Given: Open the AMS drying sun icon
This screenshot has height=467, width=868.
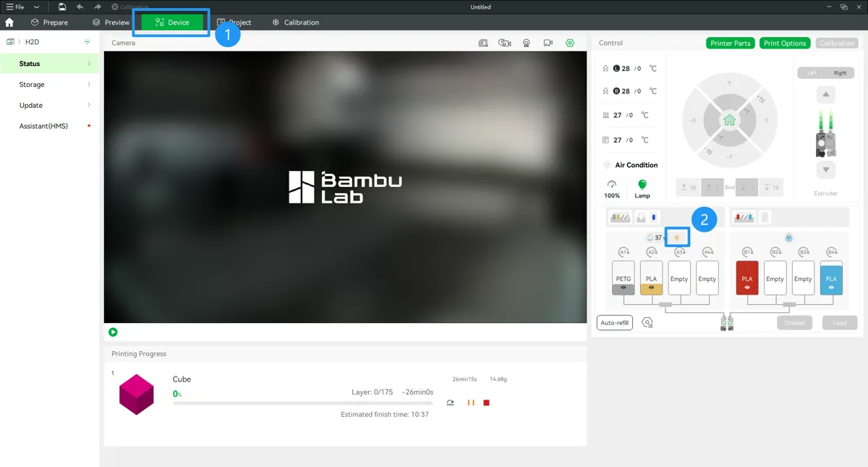Looking at the screenshot, I should pyautogui.click(x=677, y=237).
